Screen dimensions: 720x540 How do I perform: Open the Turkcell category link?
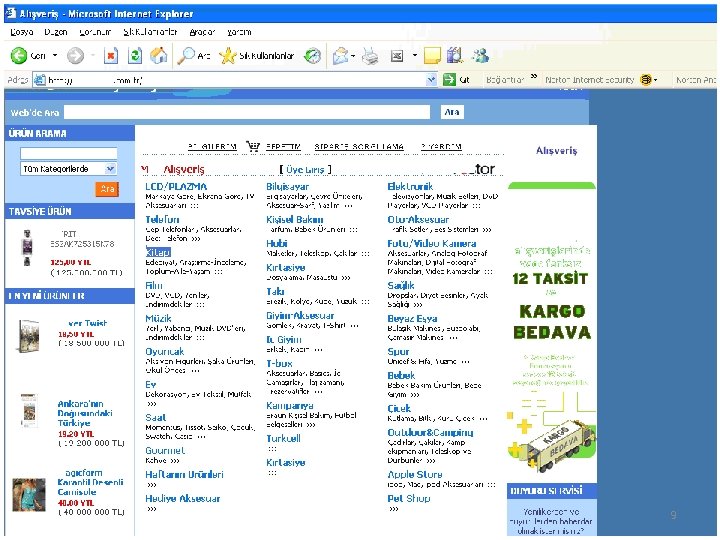pos(283,439)
